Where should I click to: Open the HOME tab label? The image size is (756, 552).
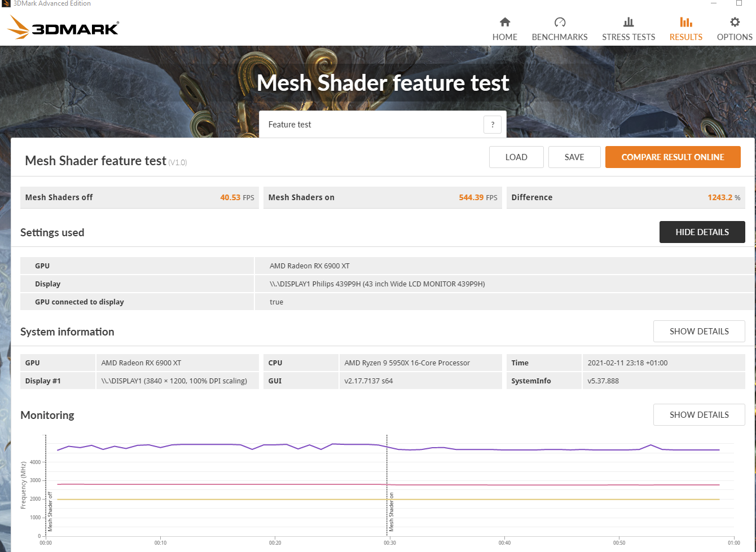tap(505, 37)
